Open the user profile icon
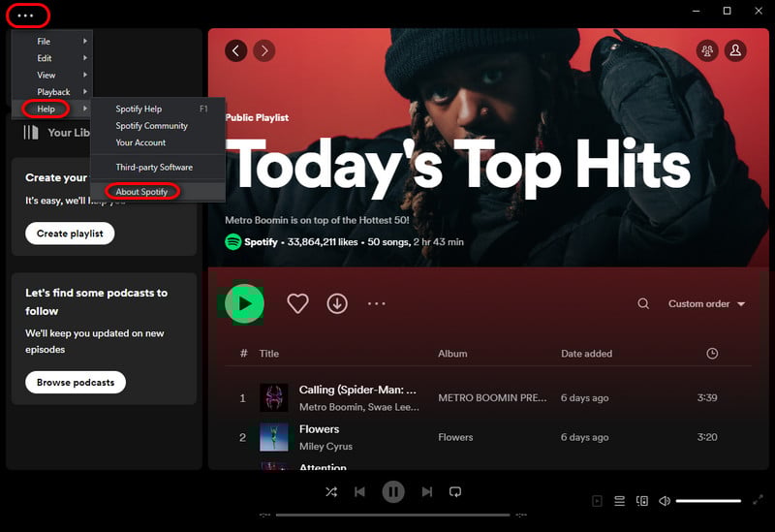 click(x=735, y=50)
